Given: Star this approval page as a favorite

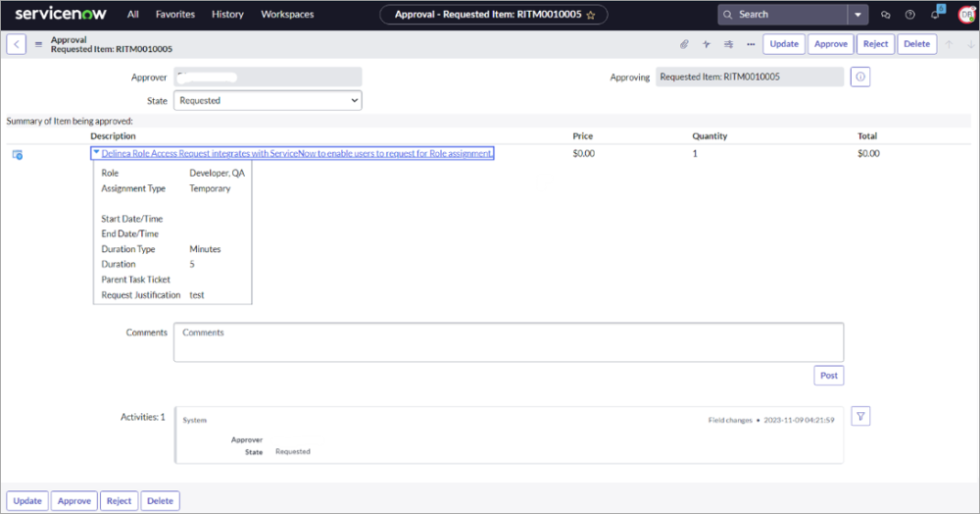Looking at the screenshot, I should [591, 15].
